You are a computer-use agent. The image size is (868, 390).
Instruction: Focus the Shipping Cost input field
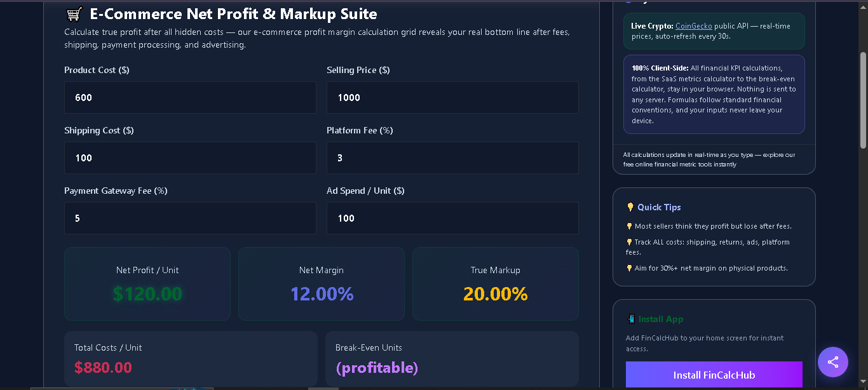[190, 158]
